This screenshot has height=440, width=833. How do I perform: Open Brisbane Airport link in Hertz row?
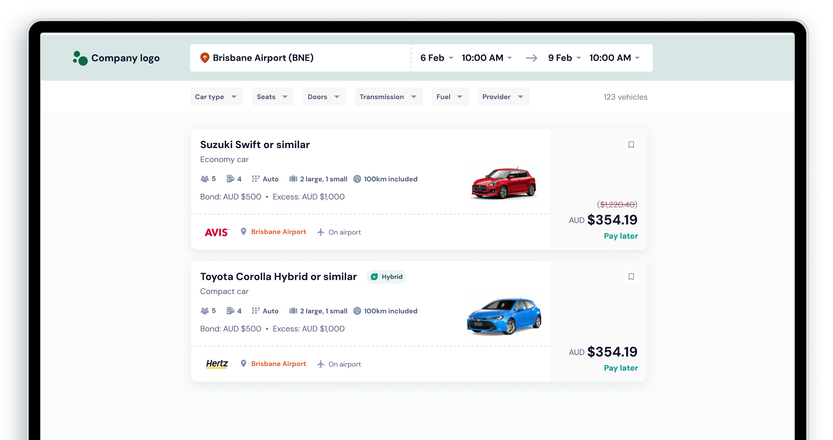coord(278,363)
